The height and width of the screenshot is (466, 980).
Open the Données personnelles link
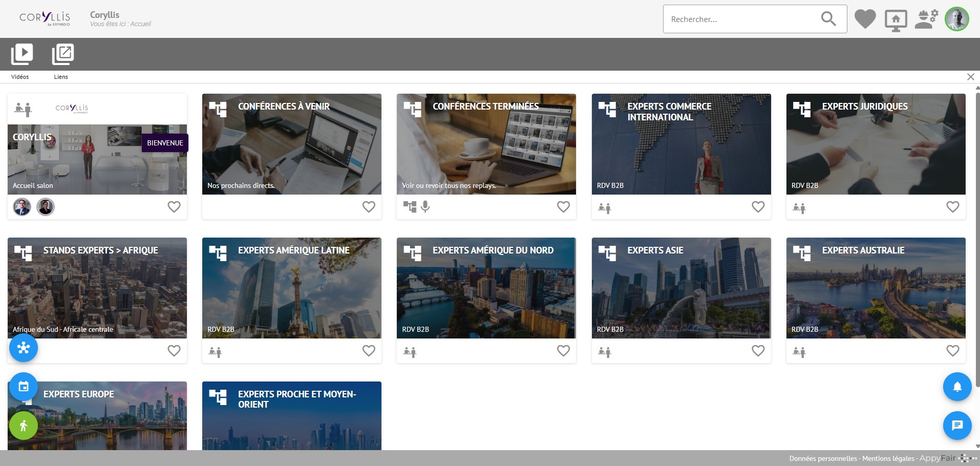pyautogui.click(x=823, y=458)
